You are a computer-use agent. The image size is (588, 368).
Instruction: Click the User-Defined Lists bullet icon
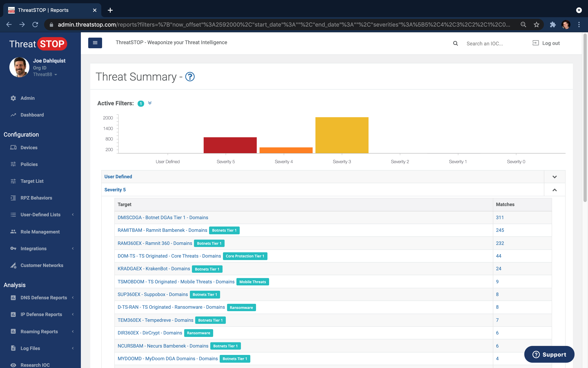coord(13,215)
